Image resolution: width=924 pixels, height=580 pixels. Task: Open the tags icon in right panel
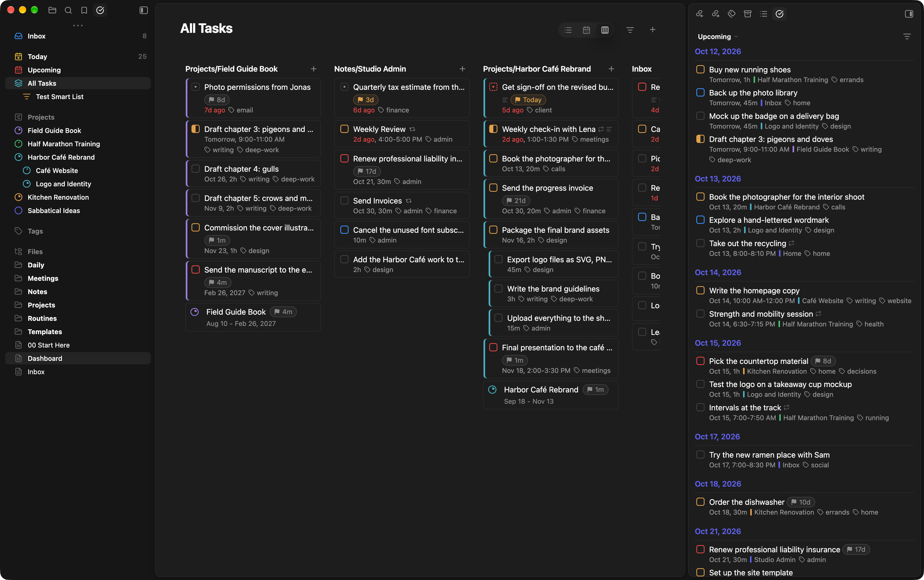(732, 14)
